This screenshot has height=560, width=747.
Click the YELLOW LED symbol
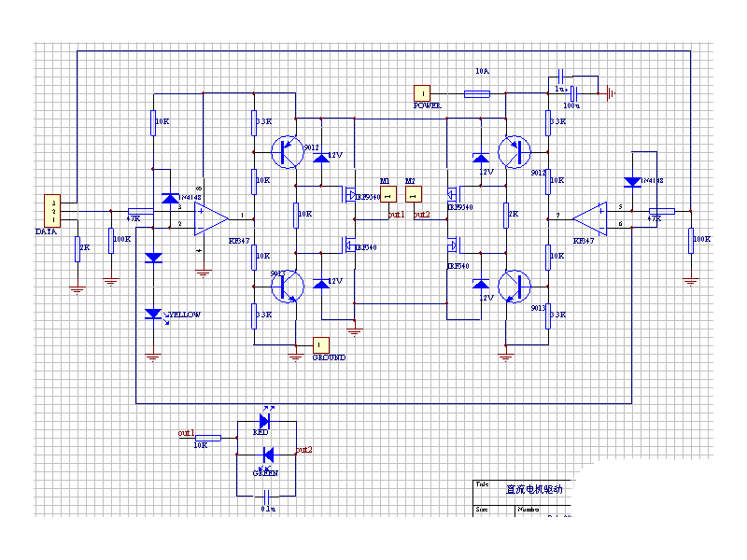[154, 315]
